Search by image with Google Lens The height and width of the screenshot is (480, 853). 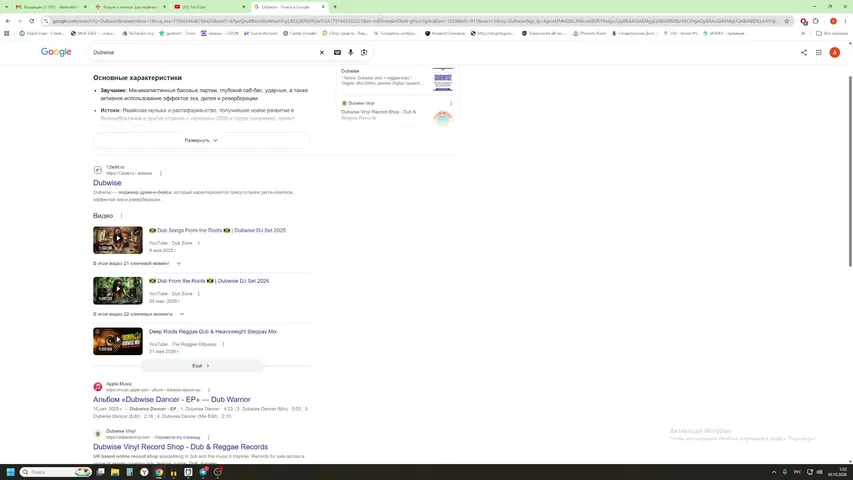tap(364, 52)
